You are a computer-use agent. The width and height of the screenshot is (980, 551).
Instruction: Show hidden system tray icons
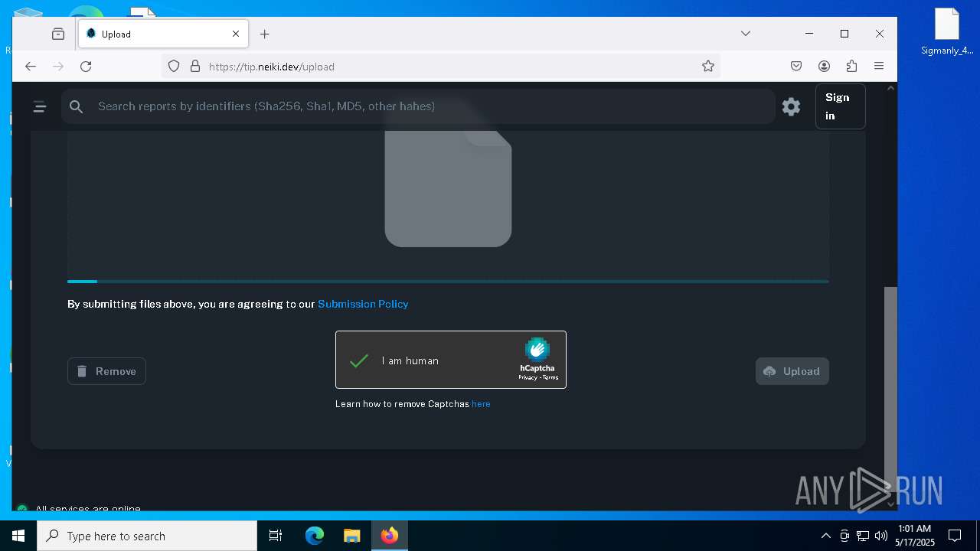tap(825, 536)
